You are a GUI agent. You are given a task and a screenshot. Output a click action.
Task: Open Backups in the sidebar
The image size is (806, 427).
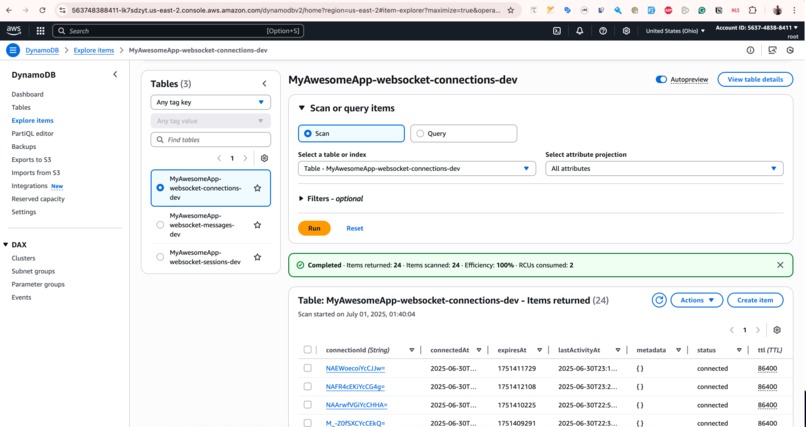[x=24, y=146]
